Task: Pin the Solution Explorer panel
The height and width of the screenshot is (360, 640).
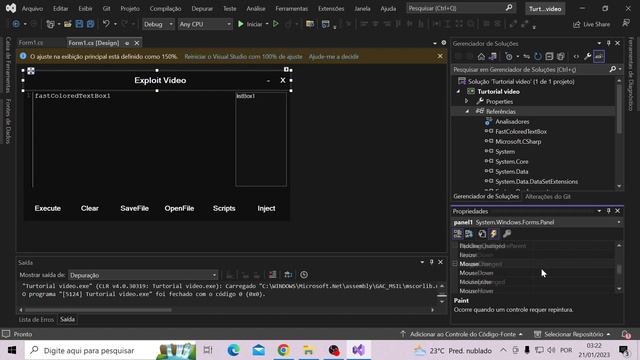Action: point(609,43)
